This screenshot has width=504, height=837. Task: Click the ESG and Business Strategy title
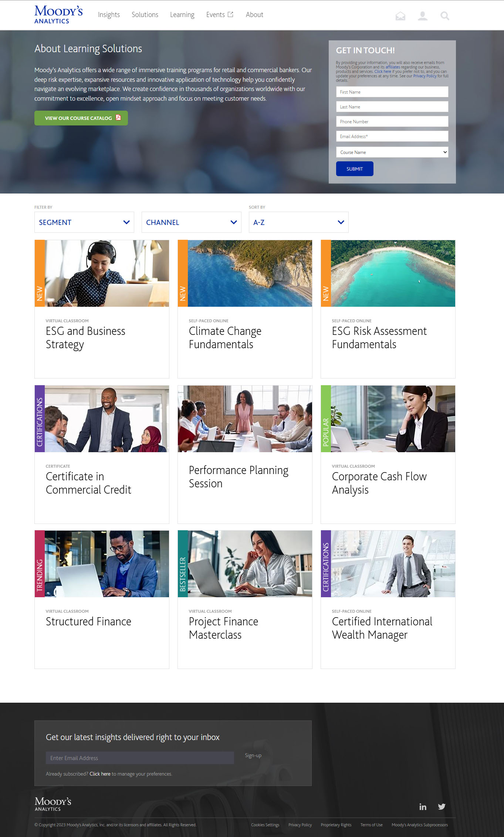85,338
